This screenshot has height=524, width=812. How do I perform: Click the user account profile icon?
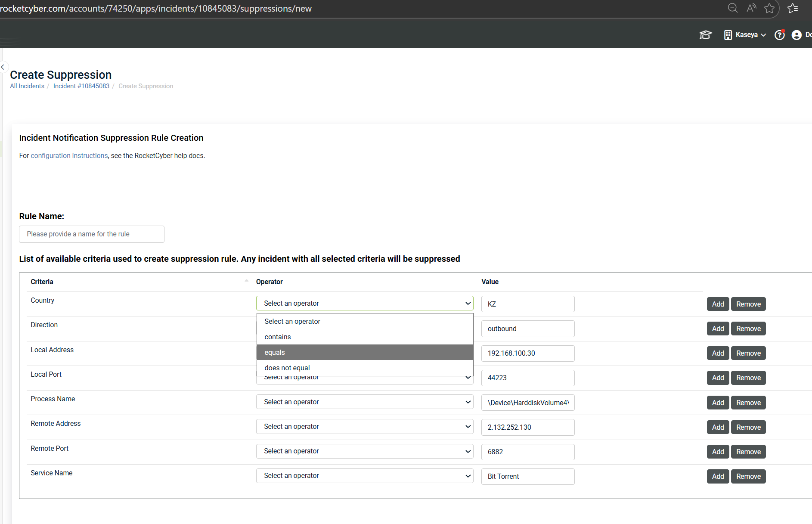click(797, 35)
